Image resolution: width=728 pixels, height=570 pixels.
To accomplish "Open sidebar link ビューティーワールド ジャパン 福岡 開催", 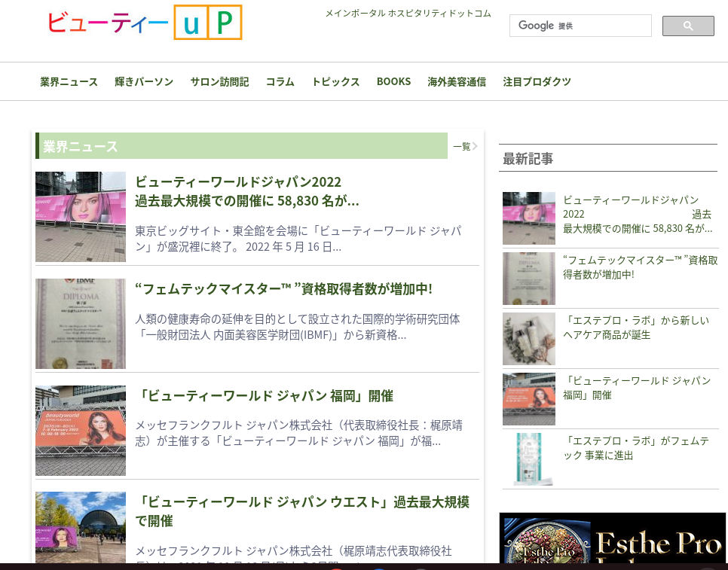I will click(637, 388).
